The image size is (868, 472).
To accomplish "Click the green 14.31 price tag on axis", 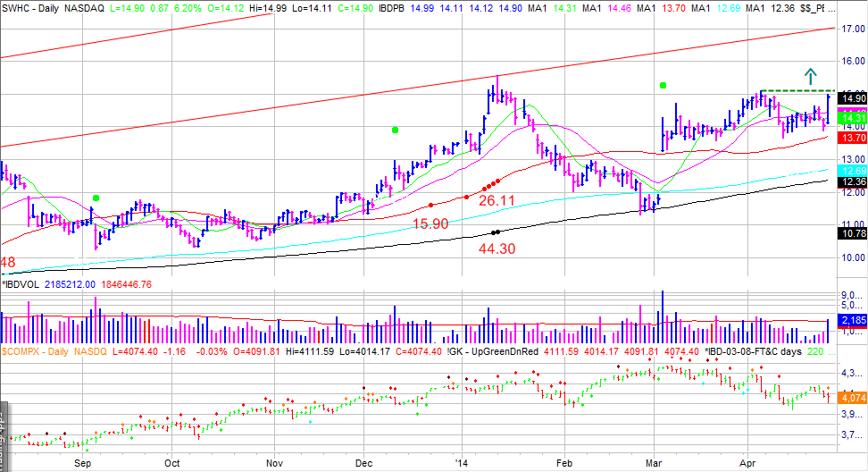I will (x=852, y=118).
